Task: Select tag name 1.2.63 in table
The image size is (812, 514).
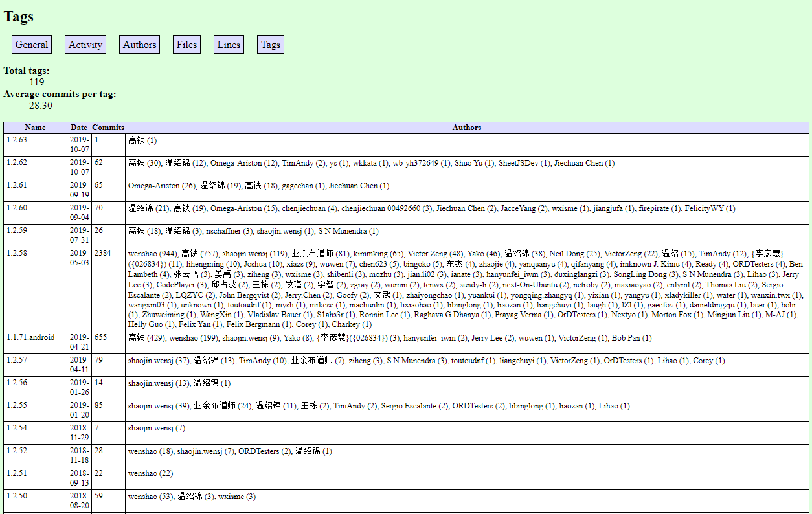Action: click(x=17, y=140)
